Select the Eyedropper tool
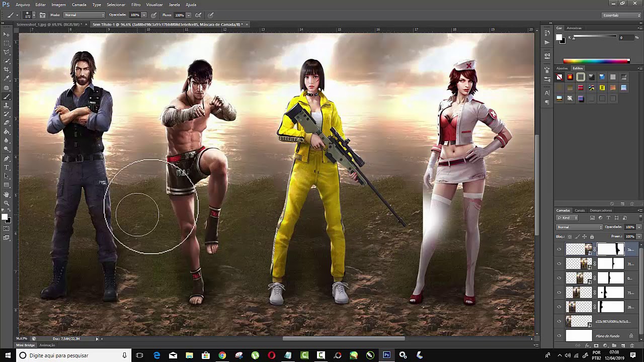The image size is (644, 362). (7, 78)
